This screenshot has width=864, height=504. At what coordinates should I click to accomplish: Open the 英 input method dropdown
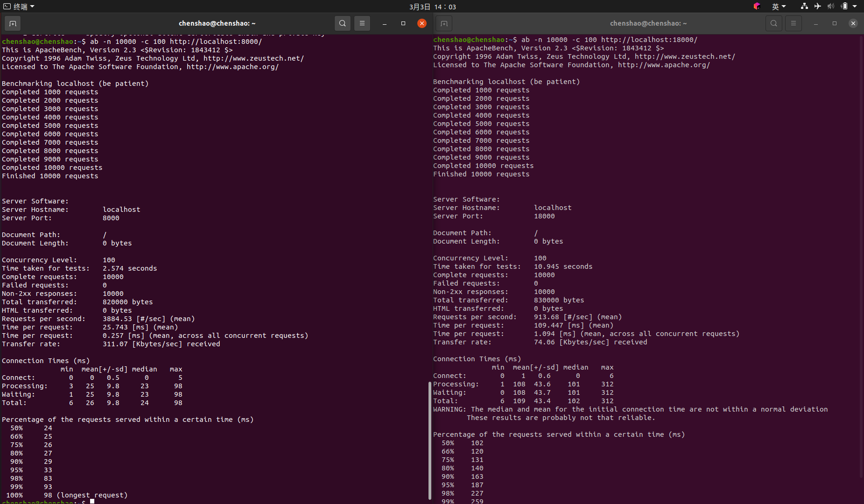coord(779,6)
